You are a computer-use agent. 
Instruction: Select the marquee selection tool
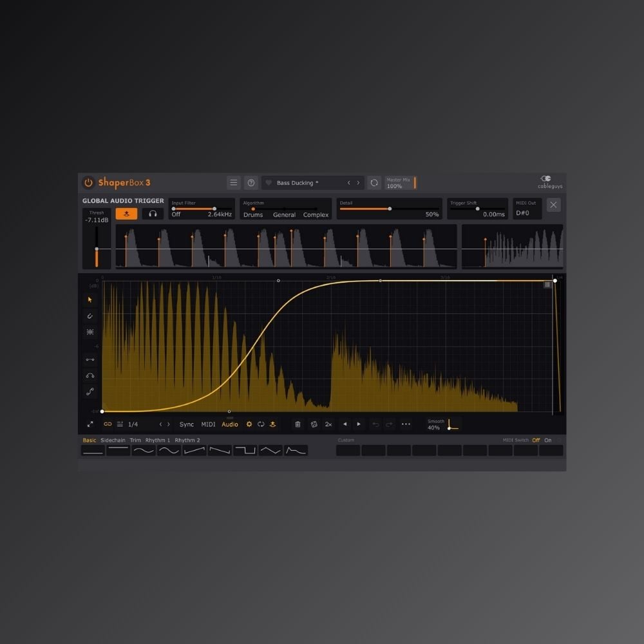pyautogui.click(x=90, y=332)
